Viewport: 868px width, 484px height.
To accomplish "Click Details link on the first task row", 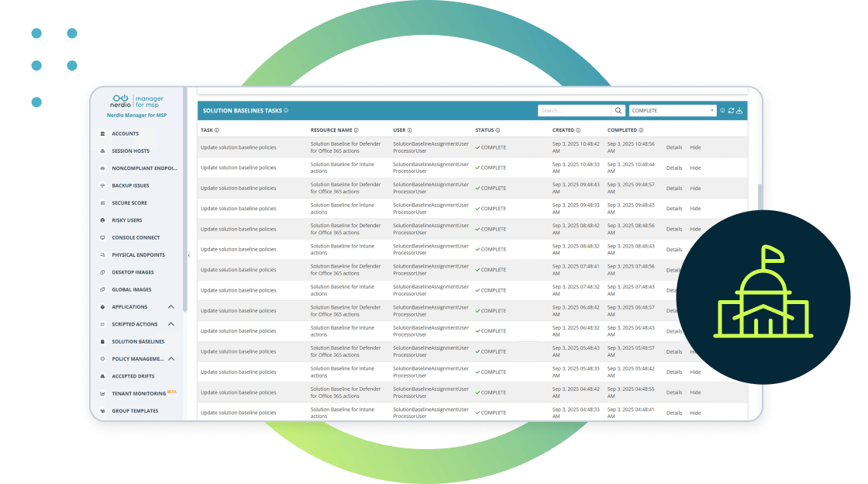I will [x=674, y=147].
